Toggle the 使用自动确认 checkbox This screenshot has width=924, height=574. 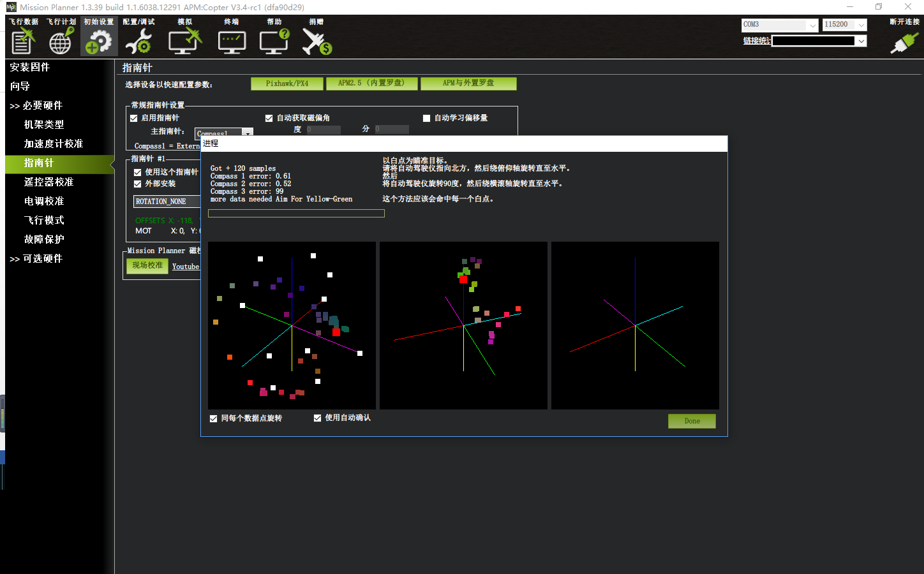pyautogui.click(x=318, y=418)
